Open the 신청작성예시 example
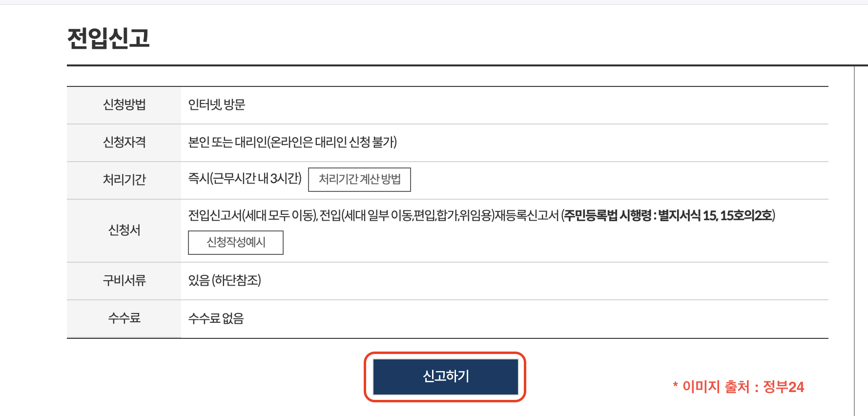The height and width of the screenshot is (416, 868). point(236,242)
